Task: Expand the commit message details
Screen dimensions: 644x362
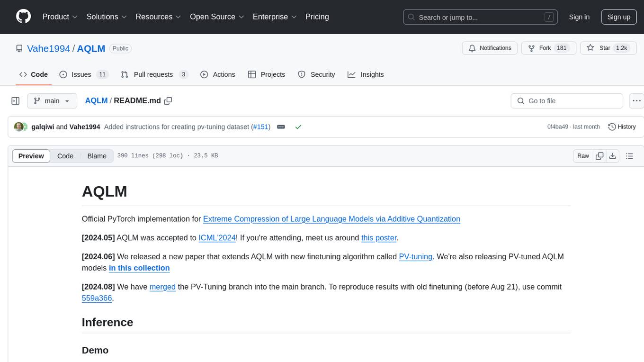Action: [281, 127]
